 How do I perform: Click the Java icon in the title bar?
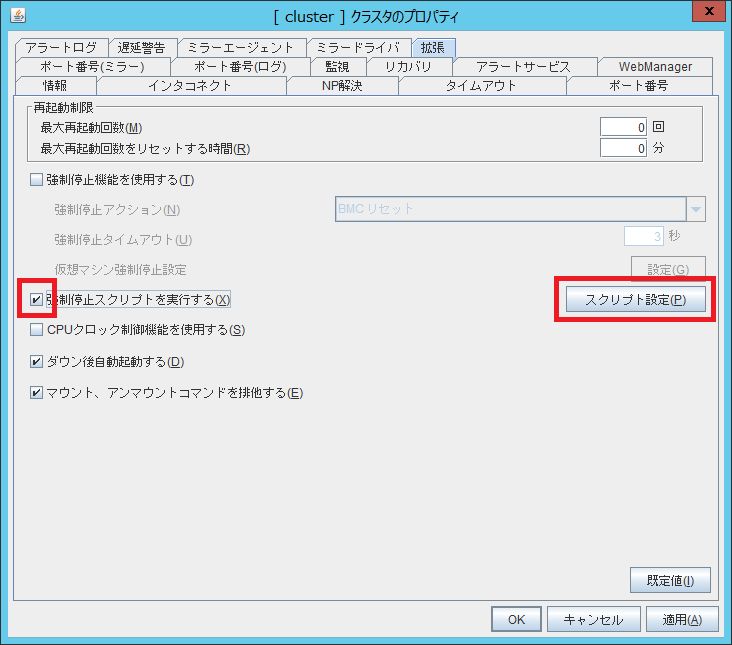[x=19, y=15]
